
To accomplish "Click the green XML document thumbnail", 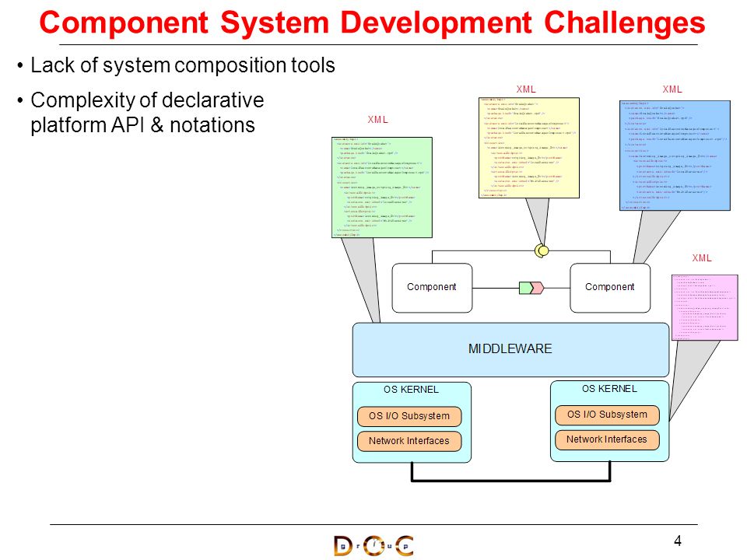I will pos(382,187).
